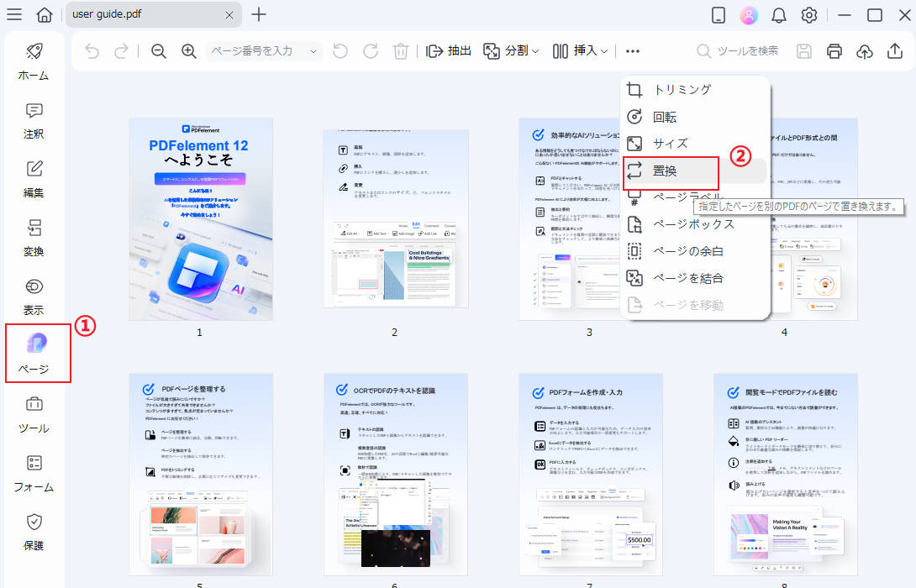The width and height of the screenshot is (916, 588).
Task: Zoom in using the magnifier plus icon
Action: click(188, 50)
